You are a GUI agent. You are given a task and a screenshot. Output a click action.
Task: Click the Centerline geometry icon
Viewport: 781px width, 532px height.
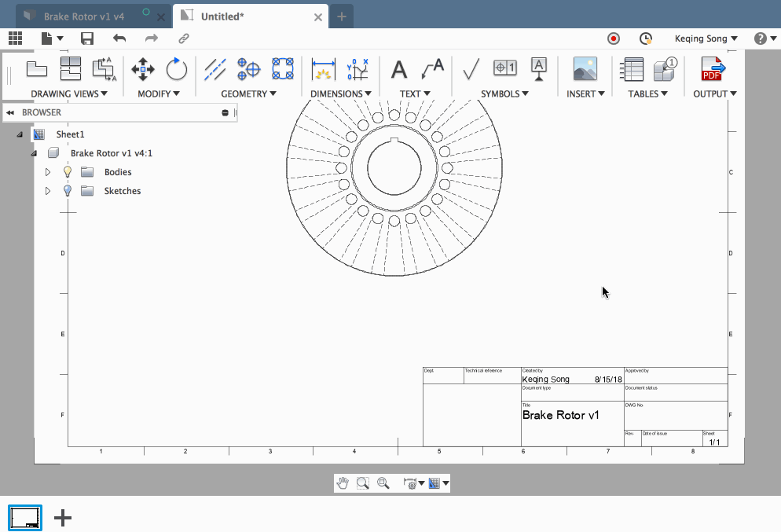click(x=215, y=69)
